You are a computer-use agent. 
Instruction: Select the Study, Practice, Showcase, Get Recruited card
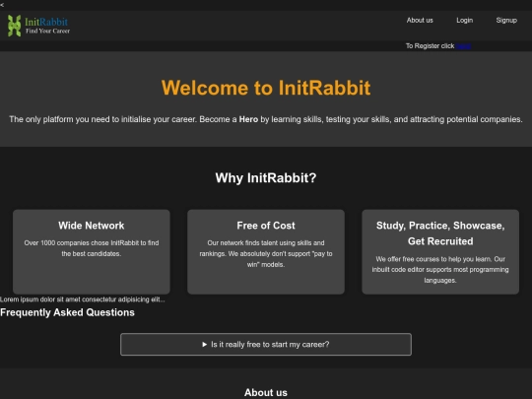click(440, 252)
